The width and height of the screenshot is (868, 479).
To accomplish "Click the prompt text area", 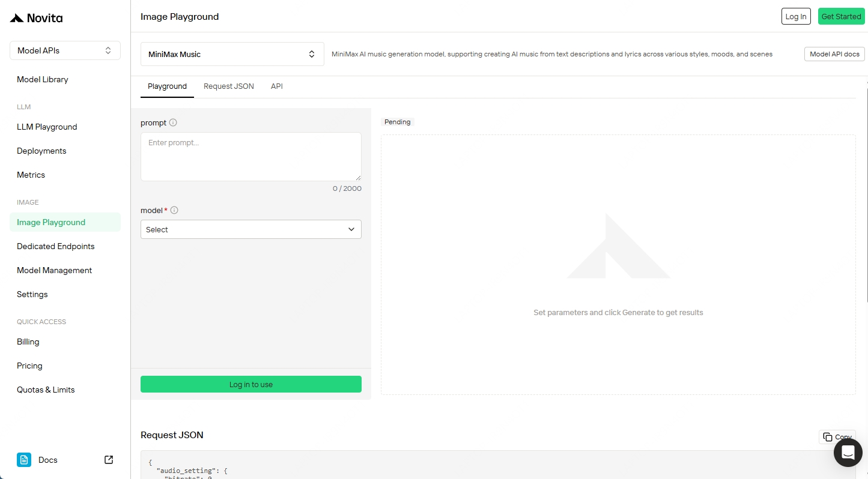I will click(x=251, y=157).
